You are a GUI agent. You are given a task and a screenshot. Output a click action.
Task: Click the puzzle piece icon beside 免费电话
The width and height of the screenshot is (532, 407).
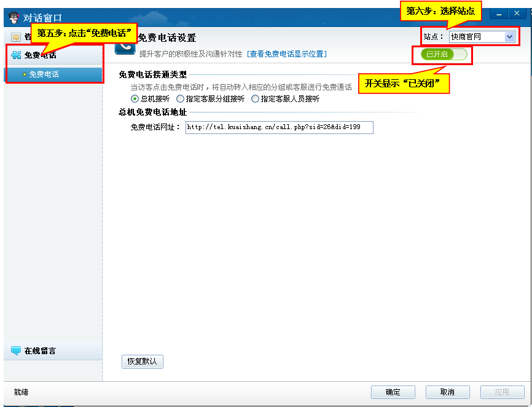tap(16, 55)
